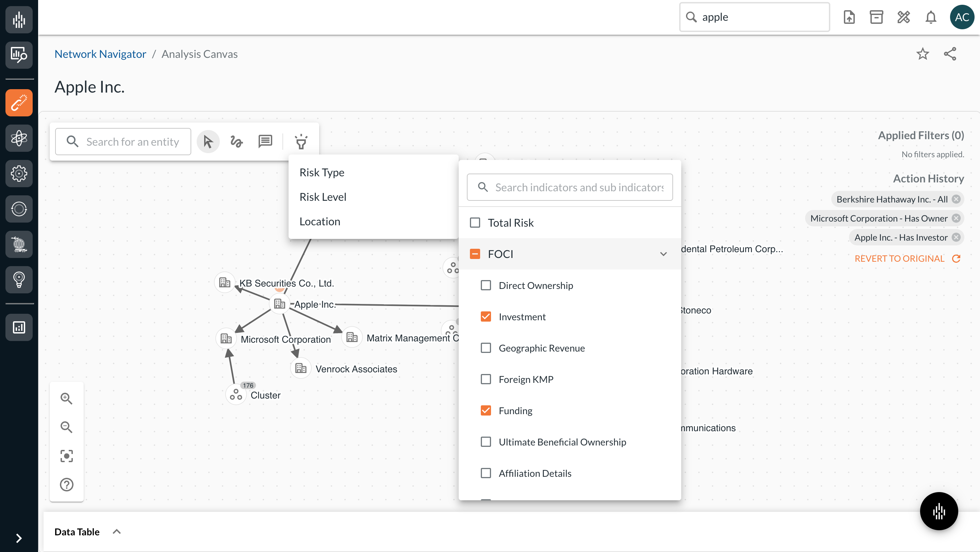Image resolution: width=980 pixels, height=552 pixels.
Task: Check the Total Risk checkbox
Action: click(475, 223)
